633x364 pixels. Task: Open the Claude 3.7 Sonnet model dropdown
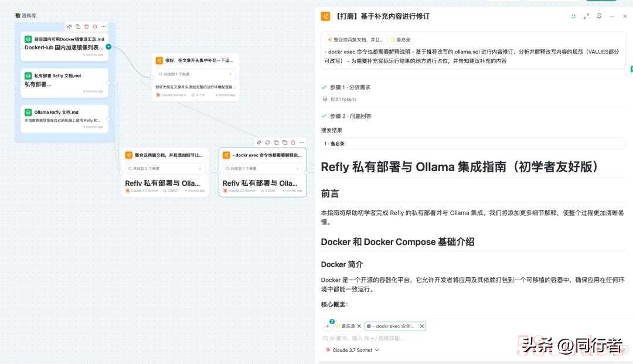pos(352,350)
